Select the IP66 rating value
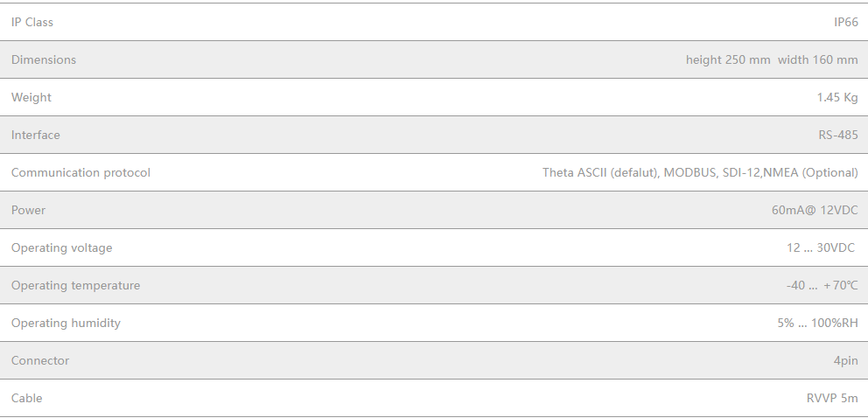 pyautogui.click(x=845, y=22)
